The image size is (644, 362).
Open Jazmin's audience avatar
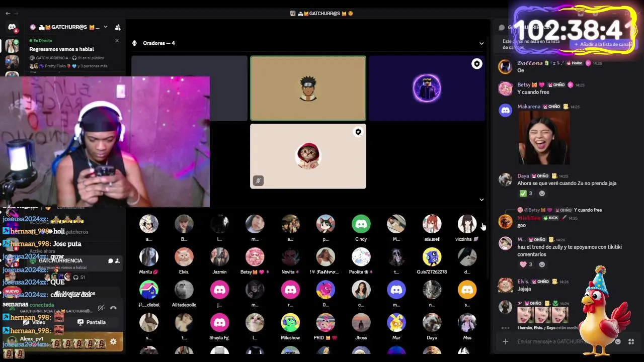[x=219, y=257]
